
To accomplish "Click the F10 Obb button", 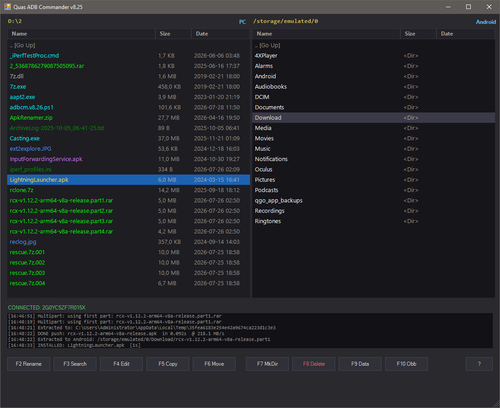I will 406,364.
